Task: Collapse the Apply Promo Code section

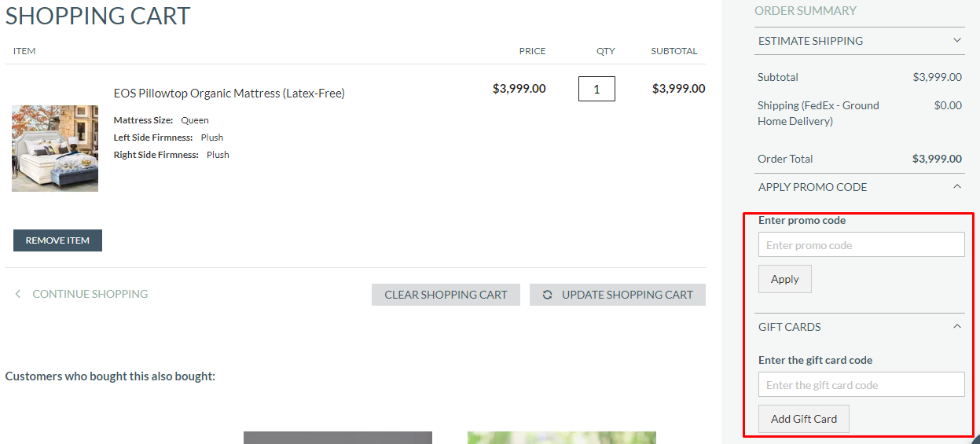Action: click(860, 187)
